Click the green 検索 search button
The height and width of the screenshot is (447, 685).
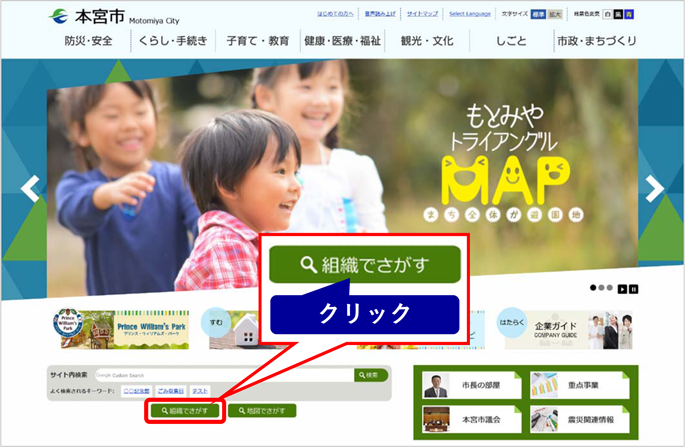[x=370, y=375]
